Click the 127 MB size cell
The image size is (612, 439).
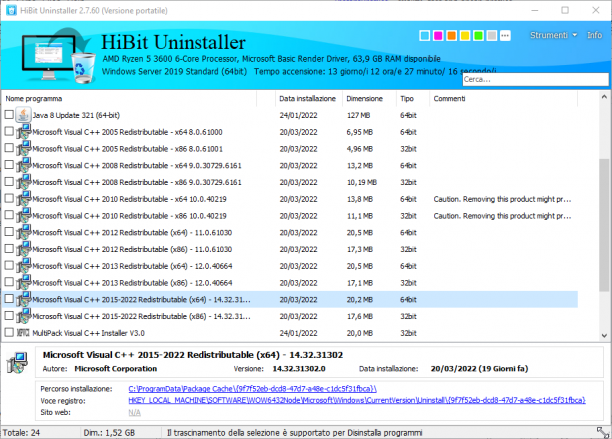tap(358, 115)
